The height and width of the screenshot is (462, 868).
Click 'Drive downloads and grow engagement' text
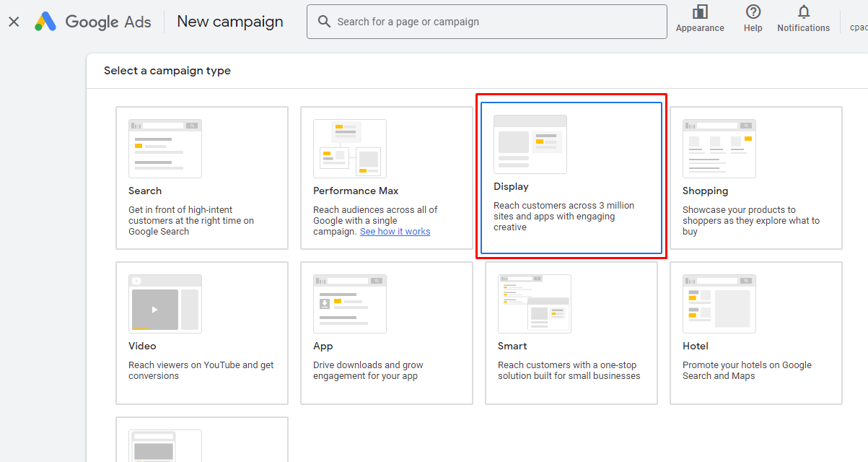click(368, 370)
